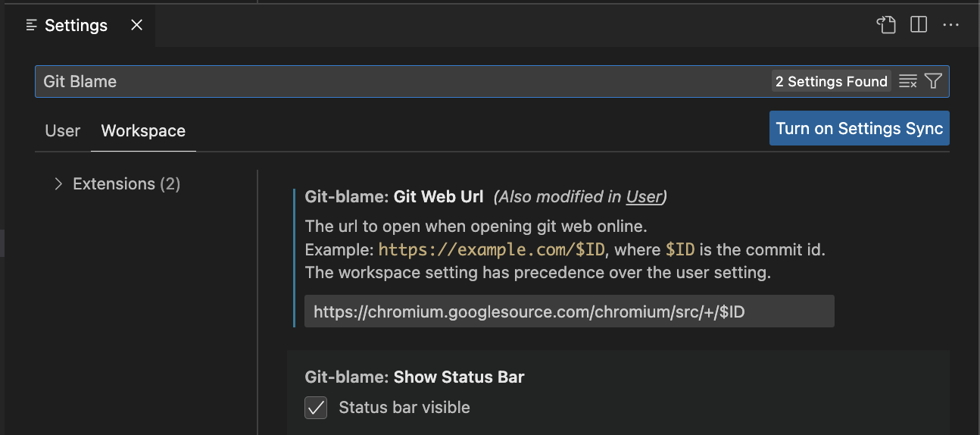This screenshot has height=435, width=980.
Task: Open the More Actions ellipsis menu
Action: click(x=951, y=25)
